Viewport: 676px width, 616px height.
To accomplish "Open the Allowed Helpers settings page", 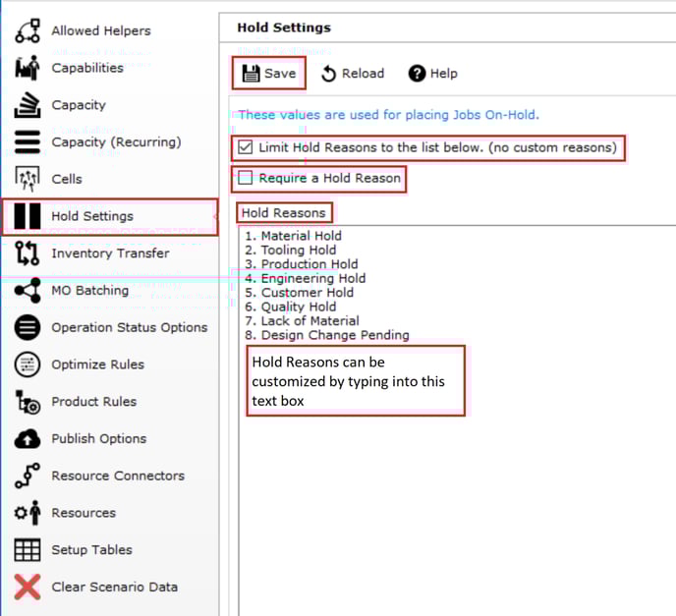I will pyautogui.click(x=101, y=30).
